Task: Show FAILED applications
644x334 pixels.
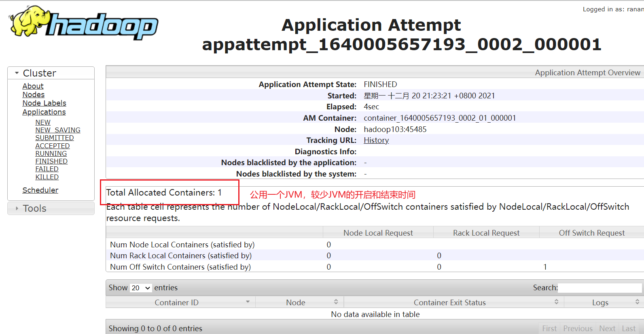Action: point(47,169)
